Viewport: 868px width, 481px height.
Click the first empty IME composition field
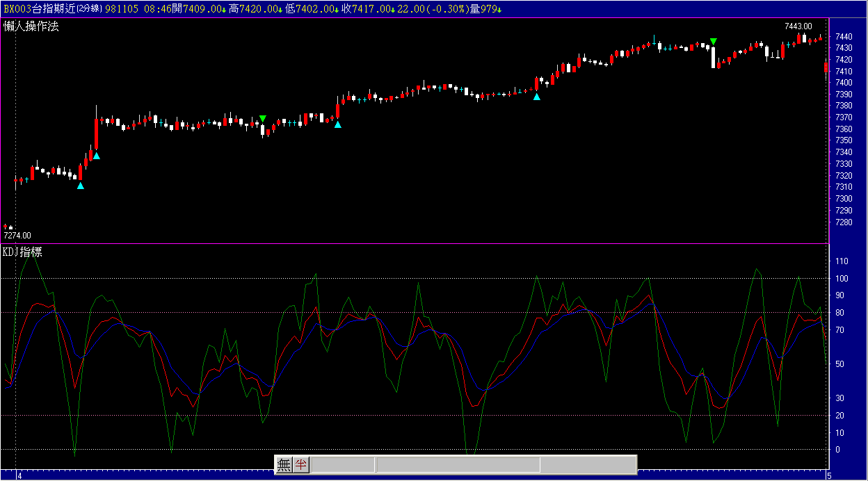click(x=343, y=465)
